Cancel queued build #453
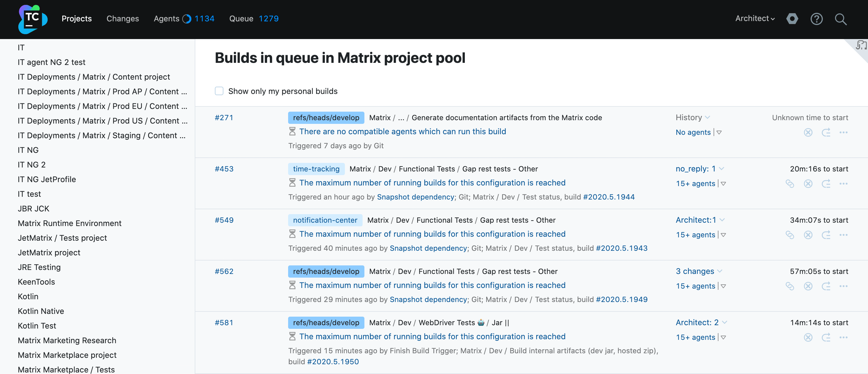Screen dimensions: 868x374 808,184
